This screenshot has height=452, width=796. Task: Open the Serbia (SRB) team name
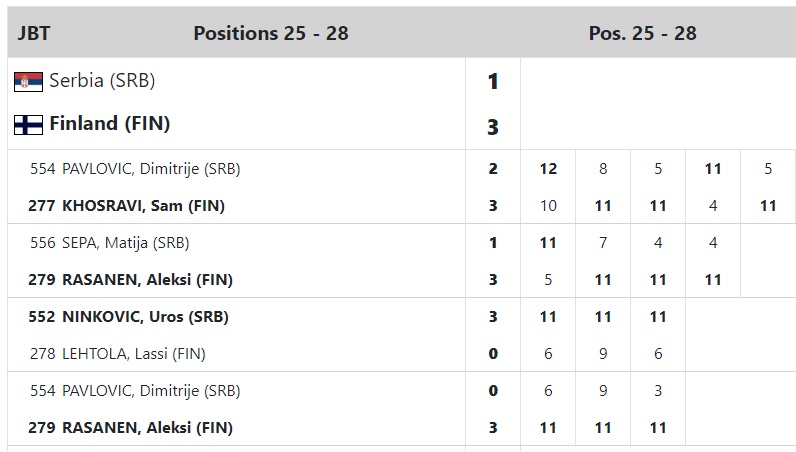(102, 81)
